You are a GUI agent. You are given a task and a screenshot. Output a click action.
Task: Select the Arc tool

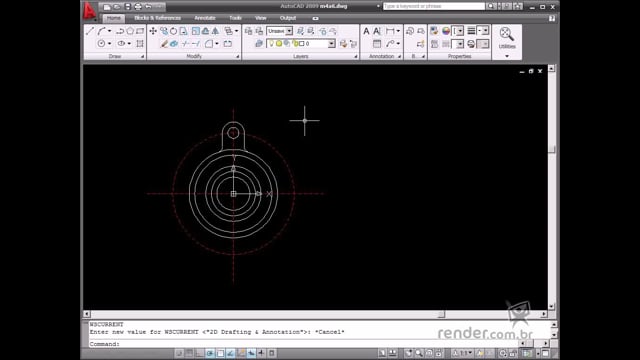click(x=101, y=31)
